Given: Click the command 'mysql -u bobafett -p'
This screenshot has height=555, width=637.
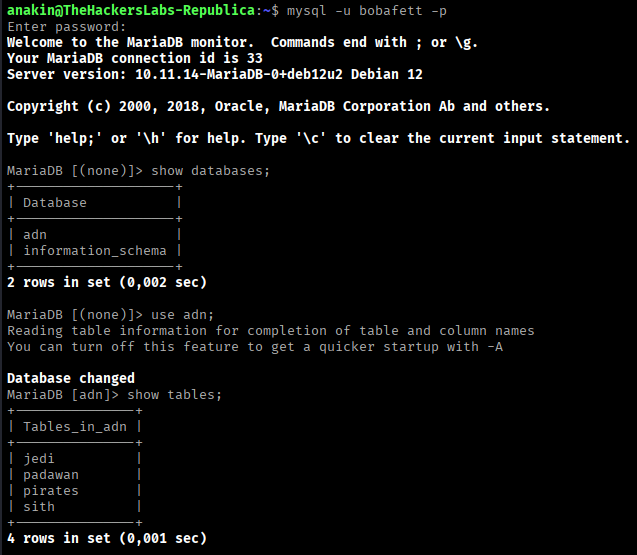Looking at the screenshot, I should [366, 11].
